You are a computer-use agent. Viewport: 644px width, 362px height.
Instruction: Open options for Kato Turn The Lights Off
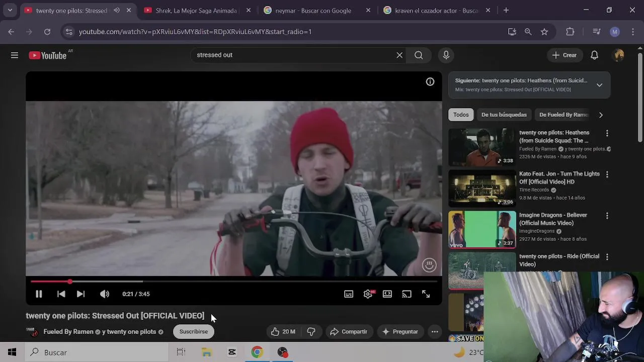coord(607,174)
